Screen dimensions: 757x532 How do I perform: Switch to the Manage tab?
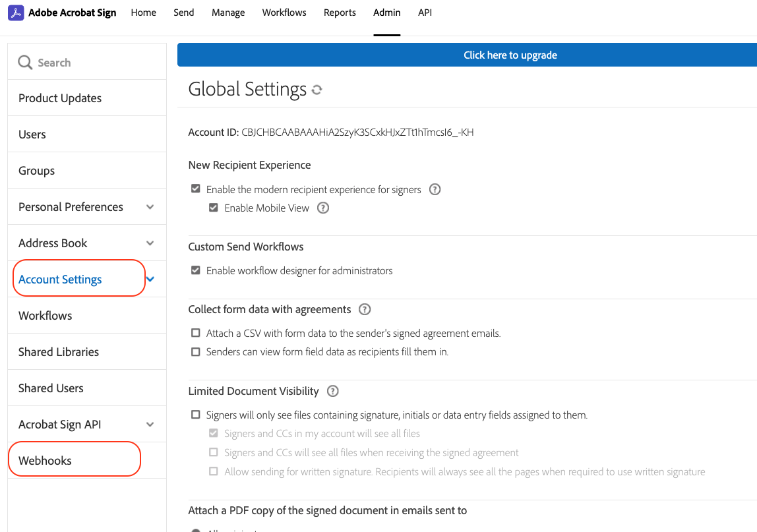228,13
